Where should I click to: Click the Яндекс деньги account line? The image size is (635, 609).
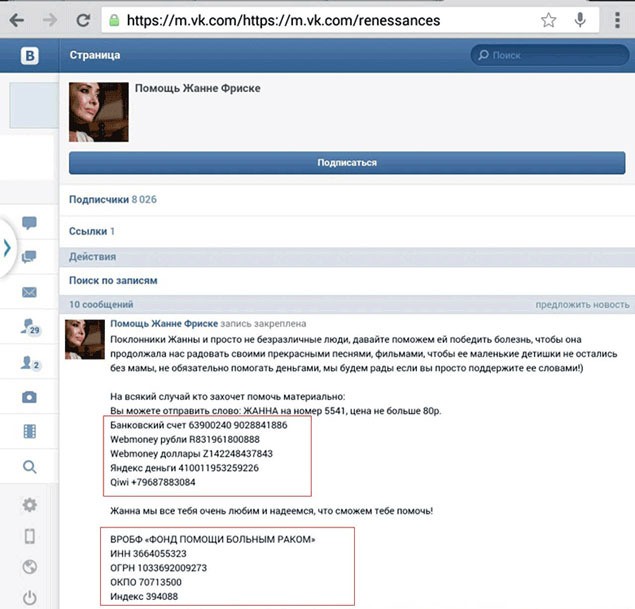(185, 468)
